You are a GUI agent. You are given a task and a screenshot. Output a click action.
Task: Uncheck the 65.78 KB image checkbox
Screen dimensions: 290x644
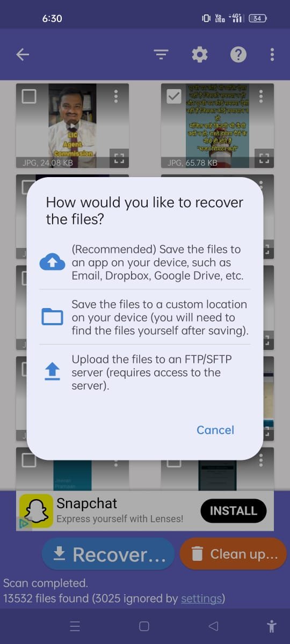tap(173, 96)
